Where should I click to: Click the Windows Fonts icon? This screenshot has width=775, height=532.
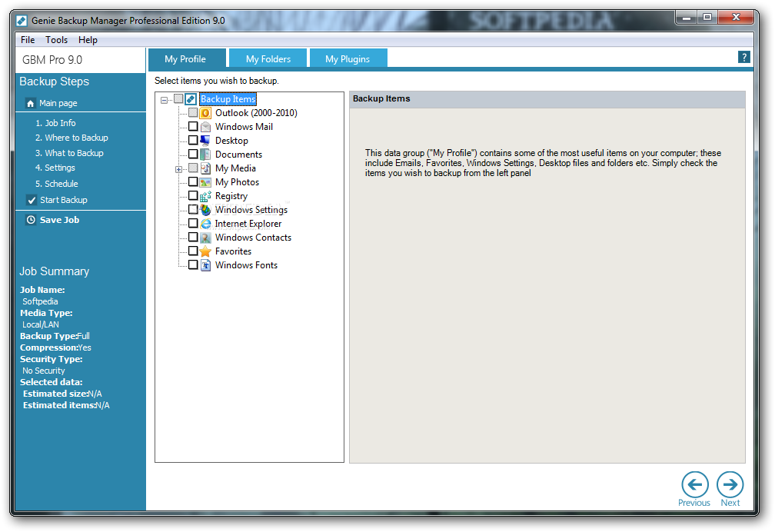click(205, 265)
